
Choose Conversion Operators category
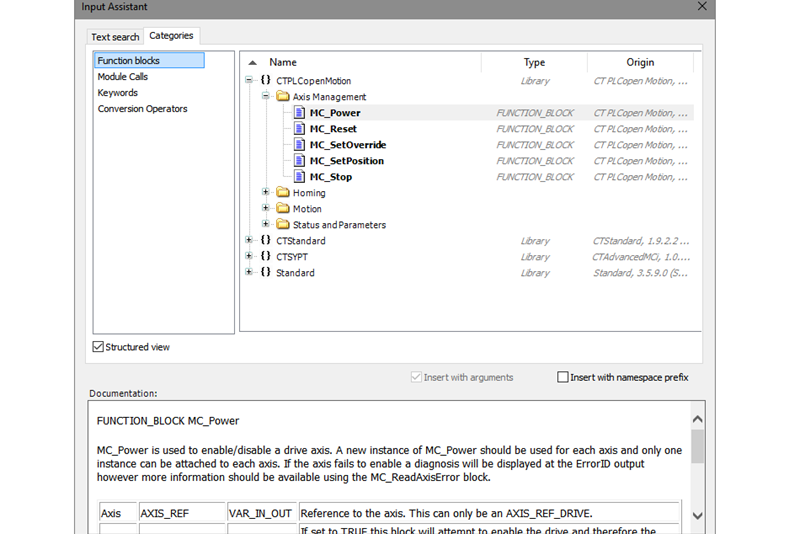point(142,109)
